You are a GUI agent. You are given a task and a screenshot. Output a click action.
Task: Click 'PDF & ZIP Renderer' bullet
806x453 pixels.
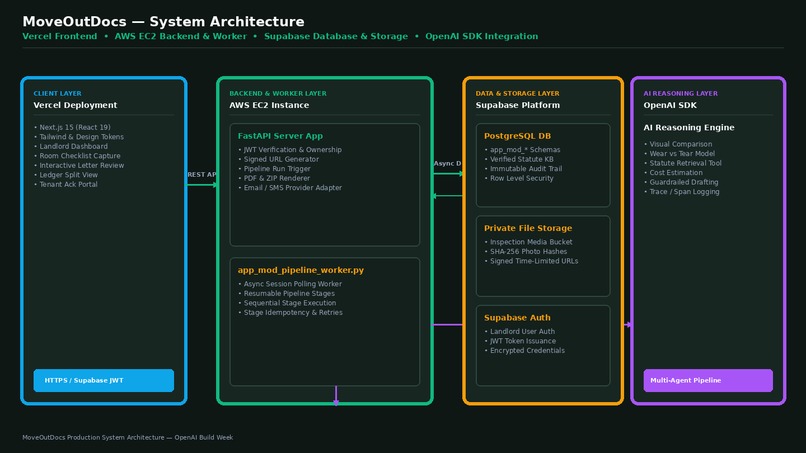(274, 178)
